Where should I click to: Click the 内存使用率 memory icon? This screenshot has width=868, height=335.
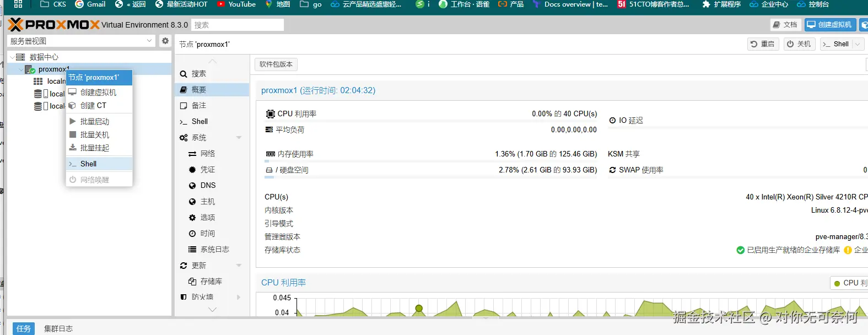pos(270,154)
